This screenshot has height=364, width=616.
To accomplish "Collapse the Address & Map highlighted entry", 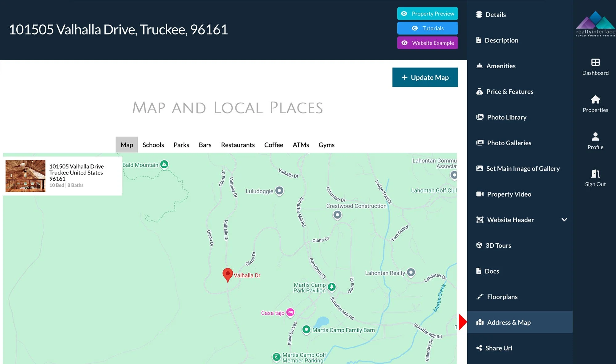I will coord(509,322).
